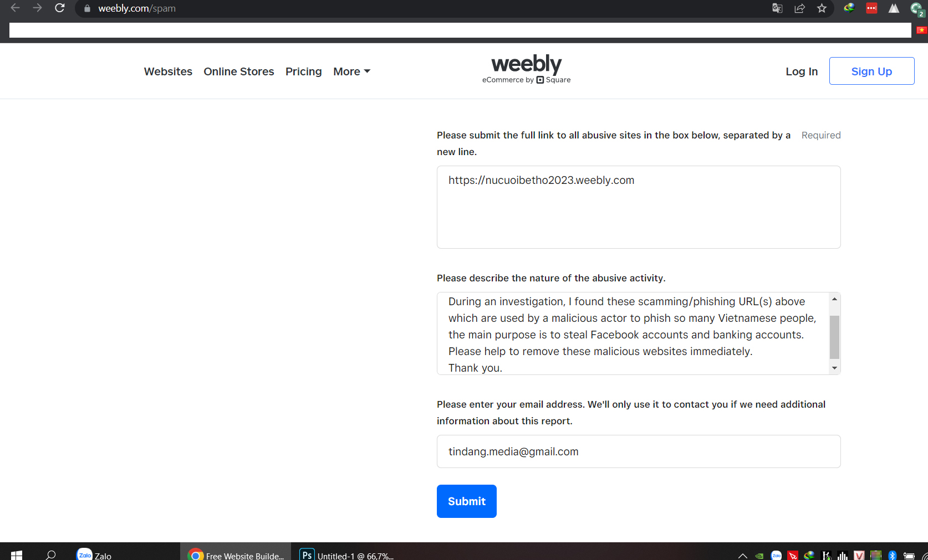The height and width of the screenshot is (560, 928).
Task: Open the Pricing menu item
Action: (x=303, y=71)
